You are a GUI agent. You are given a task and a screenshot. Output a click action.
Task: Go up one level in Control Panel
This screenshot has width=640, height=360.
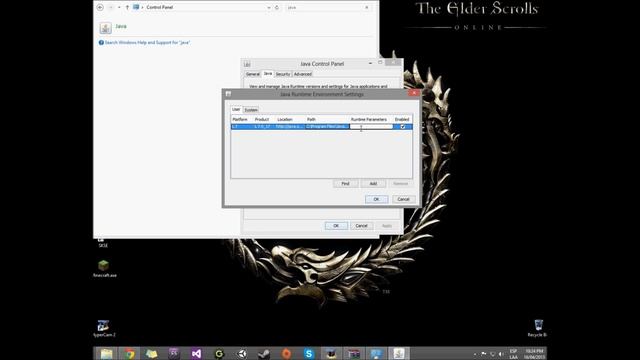tap(127, 7)
